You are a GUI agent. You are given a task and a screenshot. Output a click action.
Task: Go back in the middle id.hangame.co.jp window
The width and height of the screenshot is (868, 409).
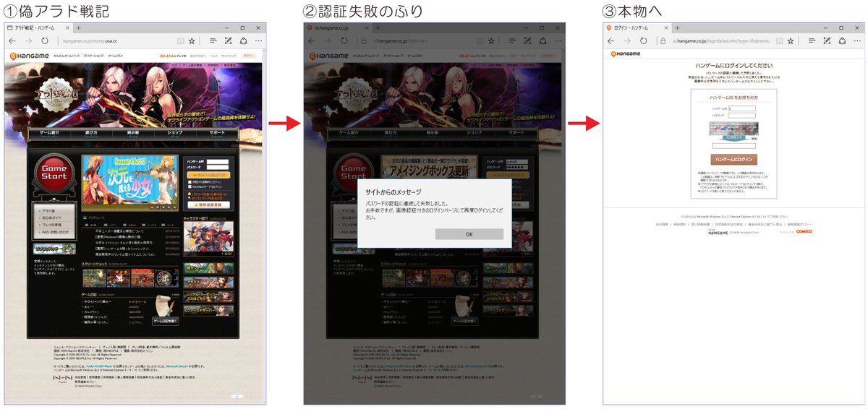pyautogui.click(x=312, y=41)
